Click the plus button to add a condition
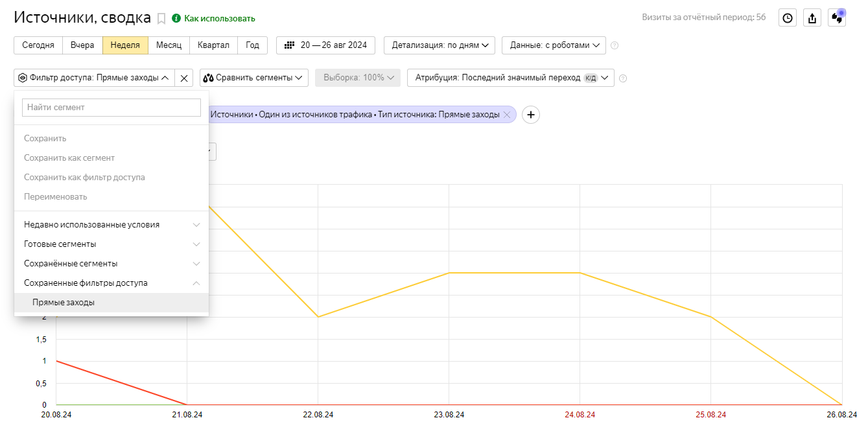 (530, 115)
